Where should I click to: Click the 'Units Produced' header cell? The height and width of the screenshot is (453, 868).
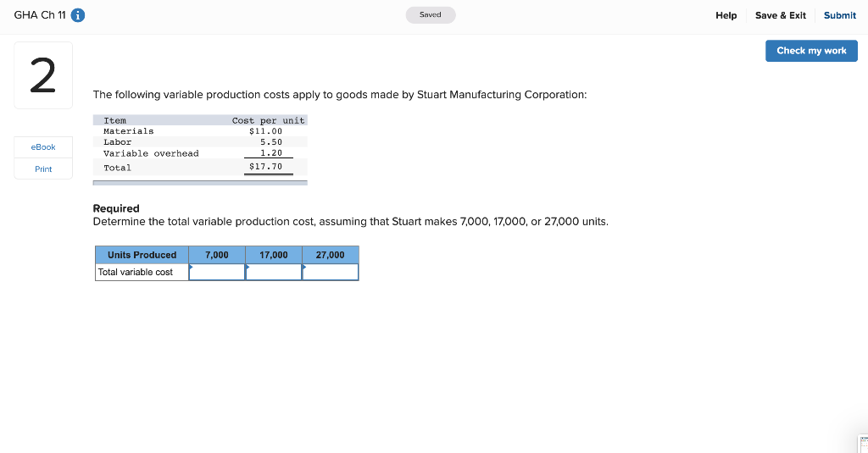click(142, 255)
